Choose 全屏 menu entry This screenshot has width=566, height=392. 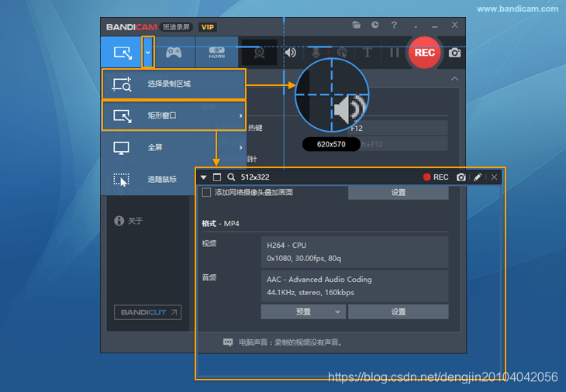tap(174, 147)
